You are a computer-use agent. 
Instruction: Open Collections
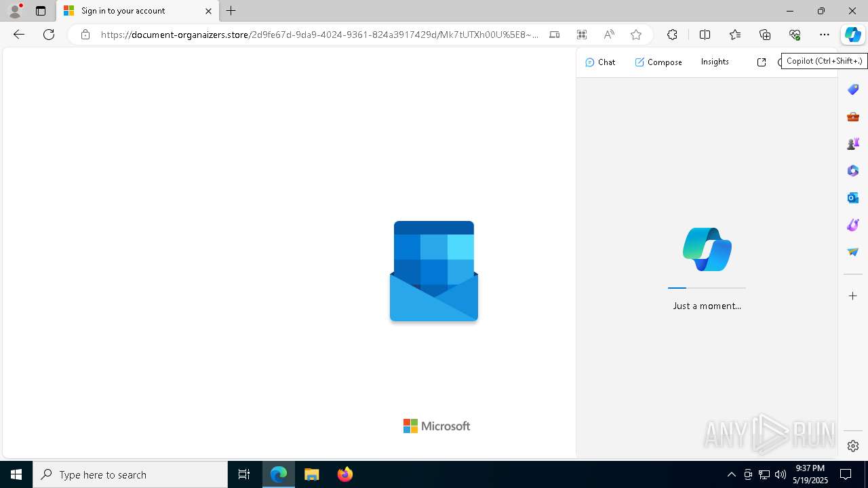[765, 35]
